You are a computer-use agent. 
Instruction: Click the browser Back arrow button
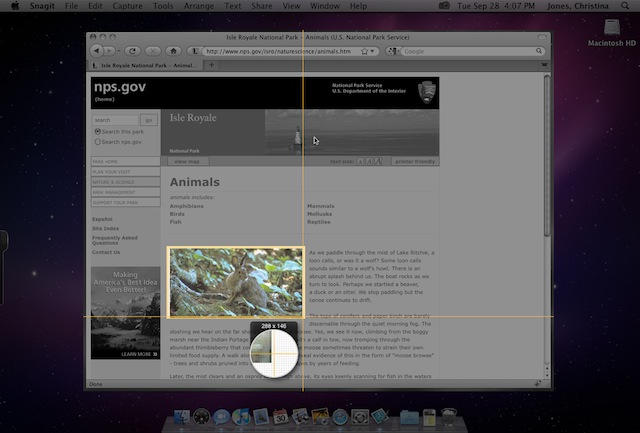[96, 51]
